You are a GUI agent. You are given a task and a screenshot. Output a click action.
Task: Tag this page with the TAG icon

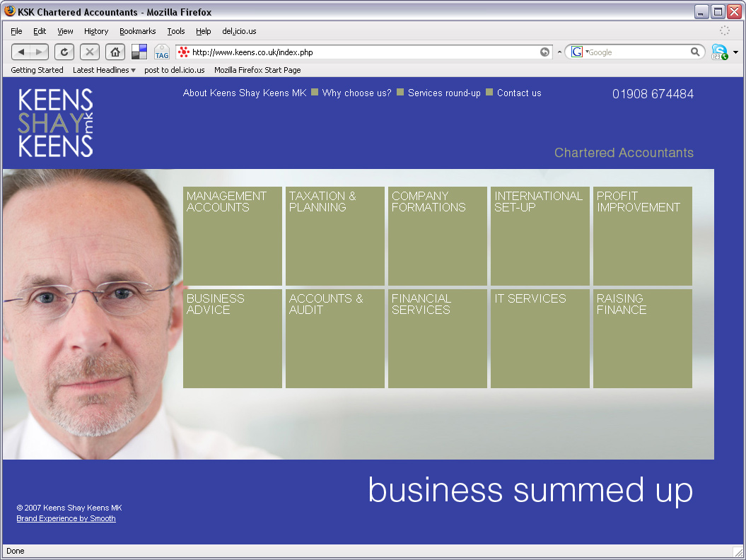[x=162, y=52]
